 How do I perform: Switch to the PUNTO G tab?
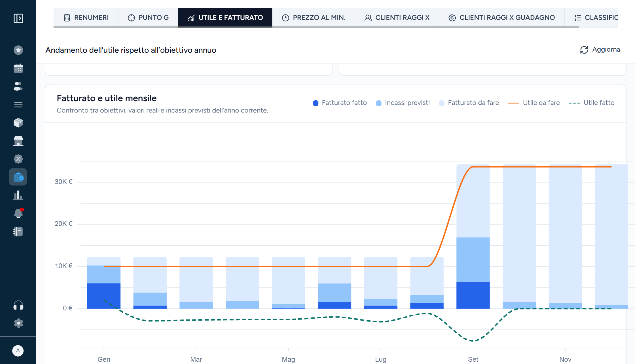(x=148, y=18)
